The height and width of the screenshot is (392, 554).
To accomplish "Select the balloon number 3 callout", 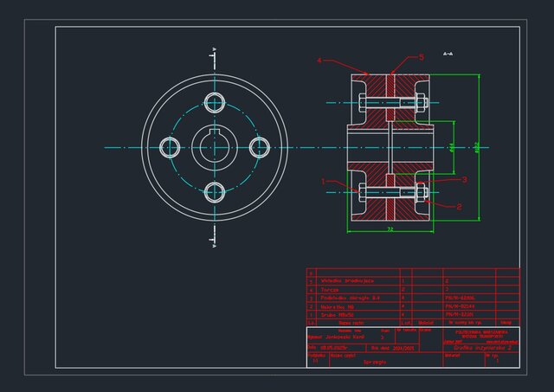I will click(464, 180).
